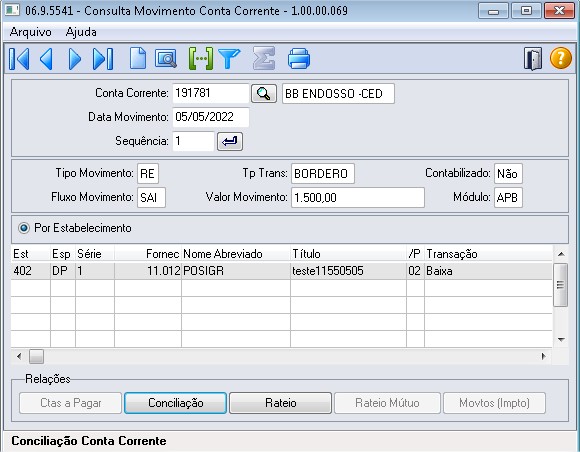
Task: Open the search magnifier toolbar icon
Action: tap(165, 59)
